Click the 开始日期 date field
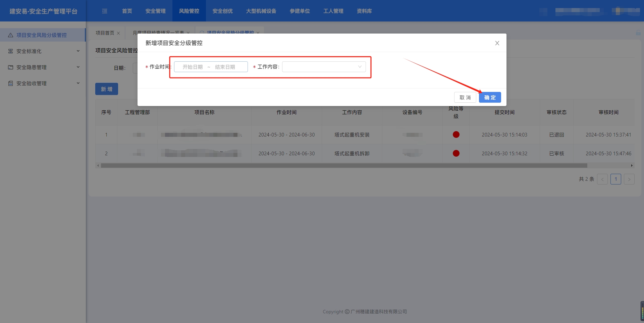 (193, 67)
